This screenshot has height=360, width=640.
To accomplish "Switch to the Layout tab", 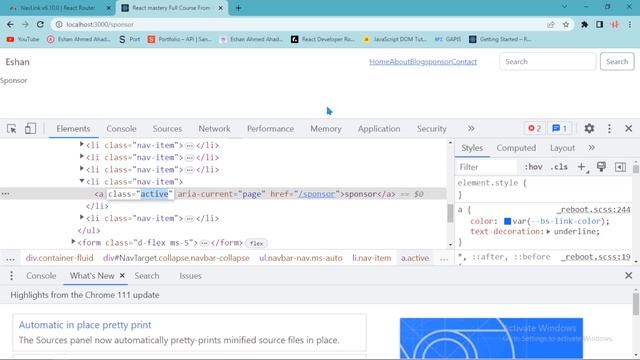I will tap(562, 148).
